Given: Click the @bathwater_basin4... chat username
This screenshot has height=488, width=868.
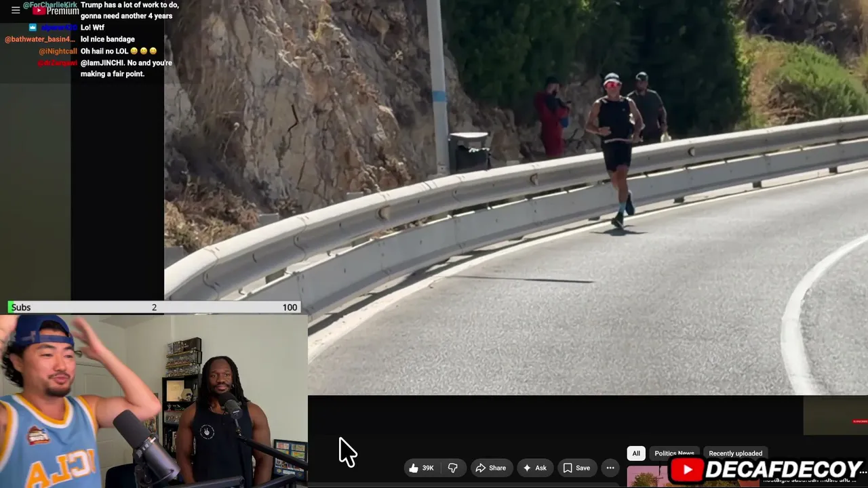Looking at the screenshot, I should [x=41, y=39].
